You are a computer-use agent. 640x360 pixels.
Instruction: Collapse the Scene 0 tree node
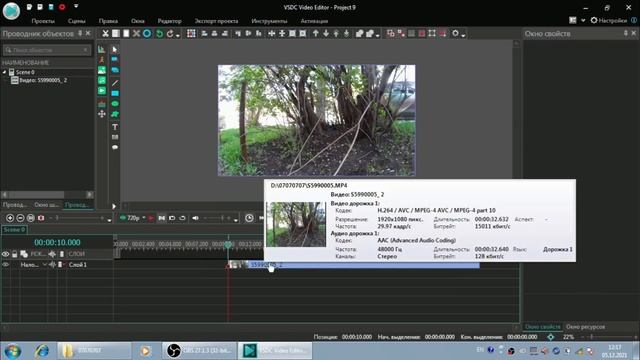coord(4,72)
